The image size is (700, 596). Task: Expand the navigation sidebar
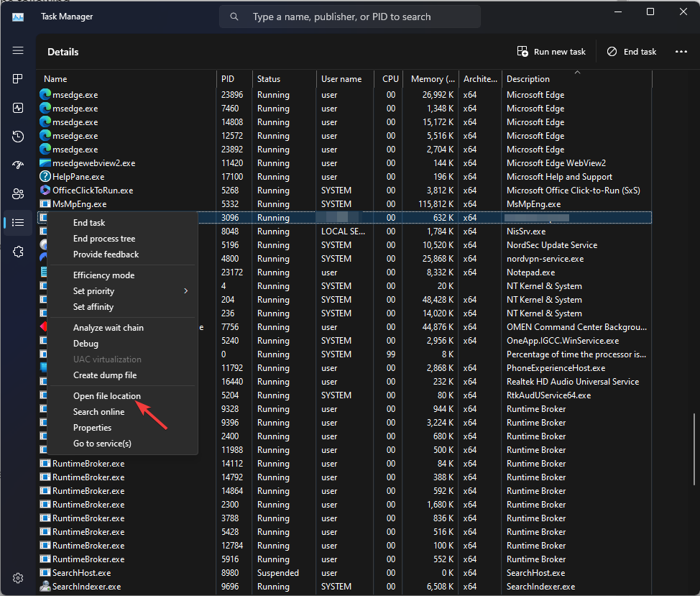(17, 50)
